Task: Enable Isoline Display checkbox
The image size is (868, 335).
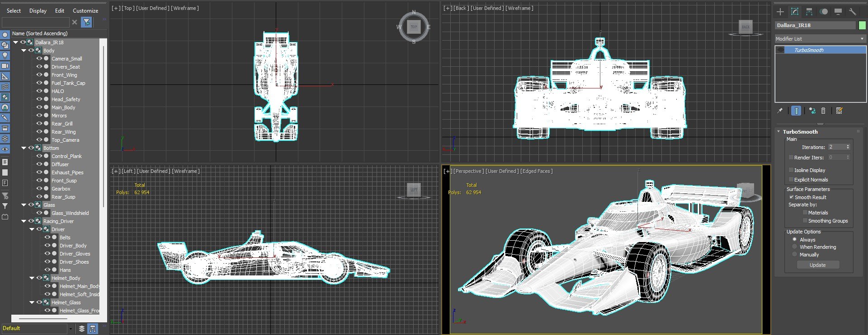Action: (791, 170)
